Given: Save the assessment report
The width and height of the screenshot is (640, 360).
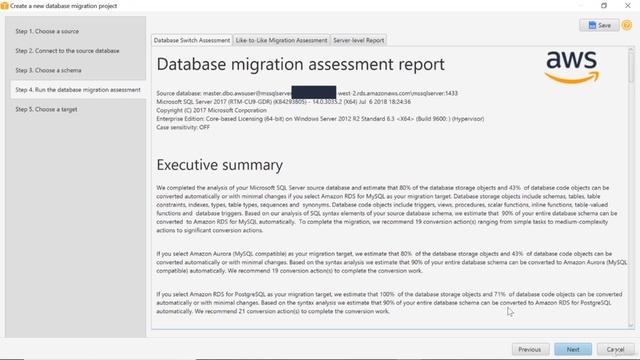Looking at the screenshot, I should (x=599, y=25).
